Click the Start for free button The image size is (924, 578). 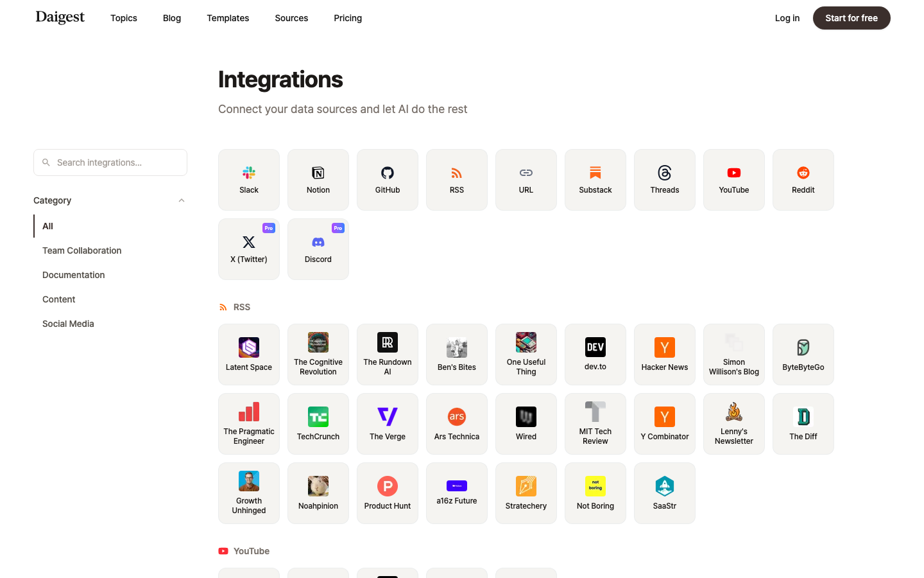click(x=851, y=18)
